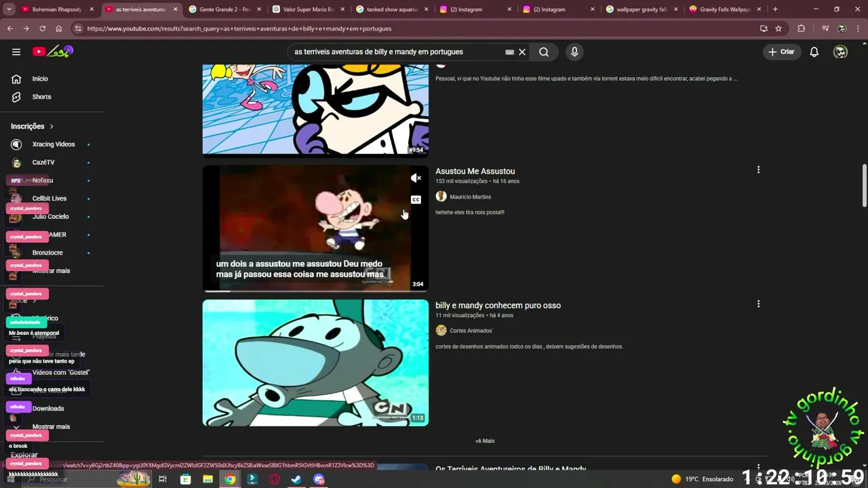
Task: Unmute the Asustou Me Assustou preview
Action: 416,178
